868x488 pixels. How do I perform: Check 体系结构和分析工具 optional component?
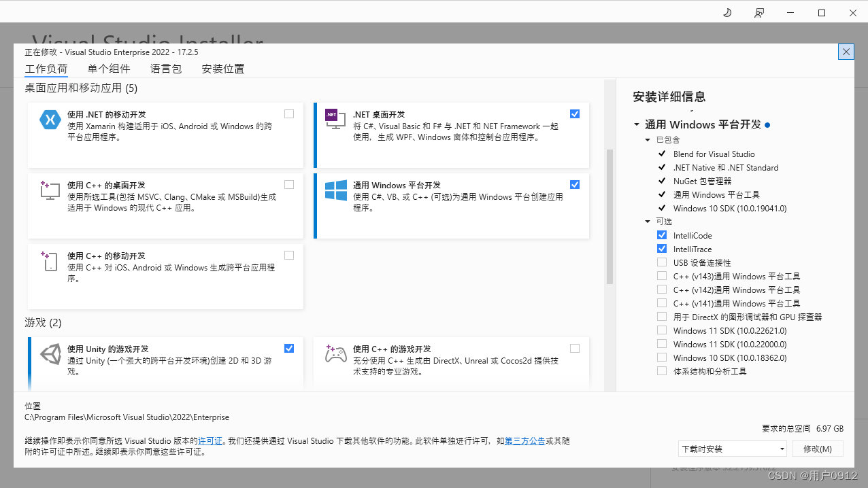point(662,371)
